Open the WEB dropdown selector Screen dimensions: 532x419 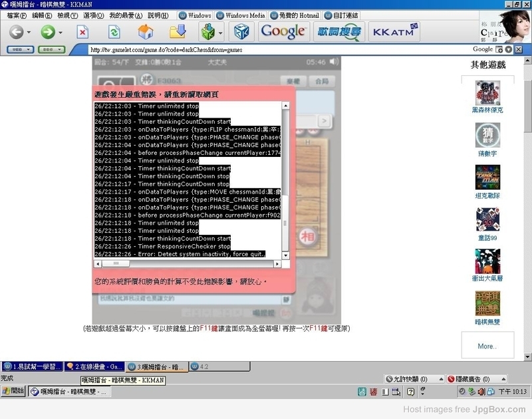(x=21, y=49)
